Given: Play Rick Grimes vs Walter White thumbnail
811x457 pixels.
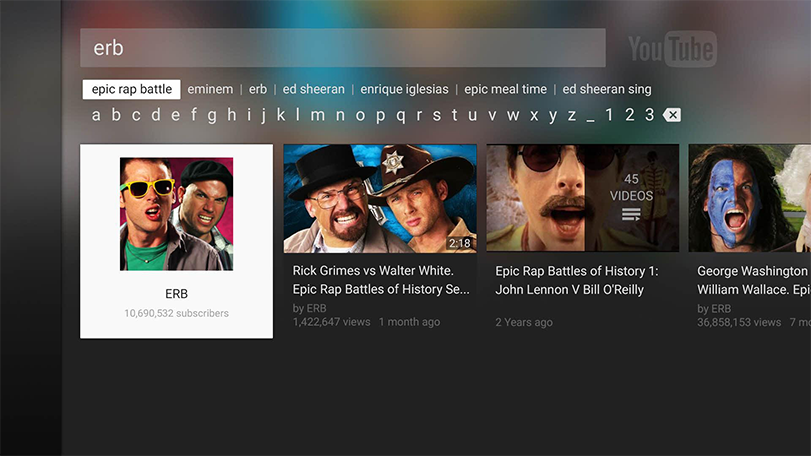Looking at the screenshot, I should 380,199.
